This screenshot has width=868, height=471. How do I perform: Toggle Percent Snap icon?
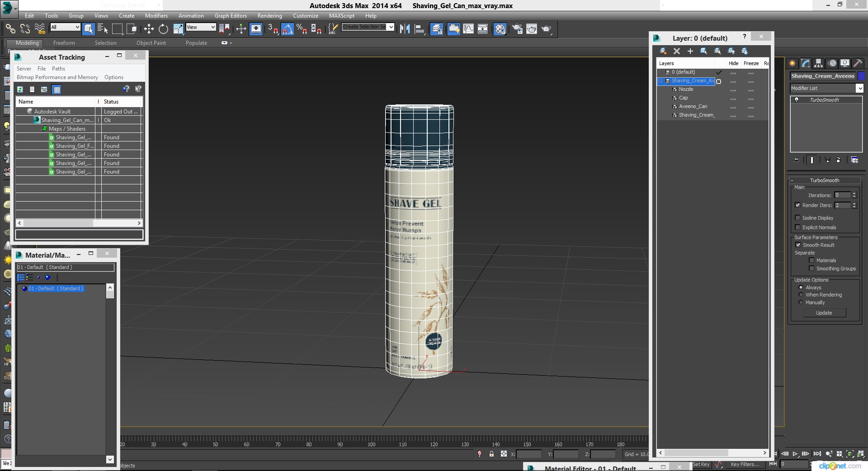302,29
